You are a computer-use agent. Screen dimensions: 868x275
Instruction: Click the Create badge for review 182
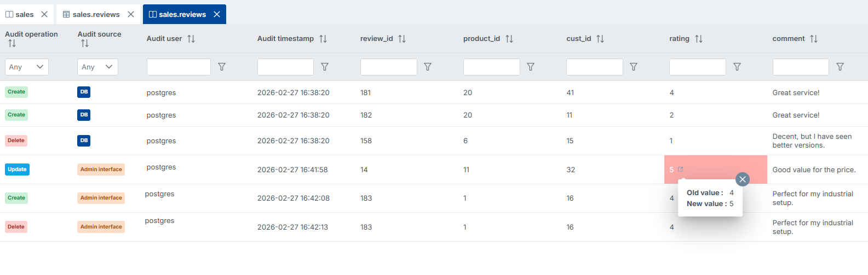click(16, 115)
